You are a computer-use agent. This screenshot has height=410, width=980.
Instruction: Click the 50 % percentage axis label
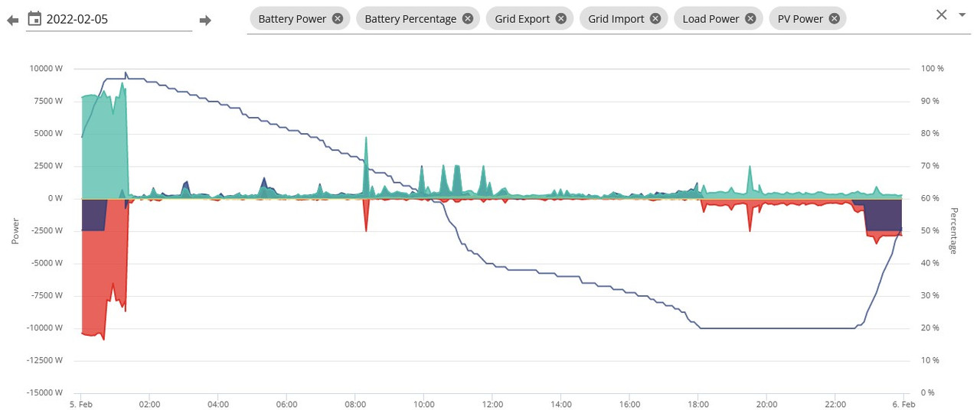point(930,230)
